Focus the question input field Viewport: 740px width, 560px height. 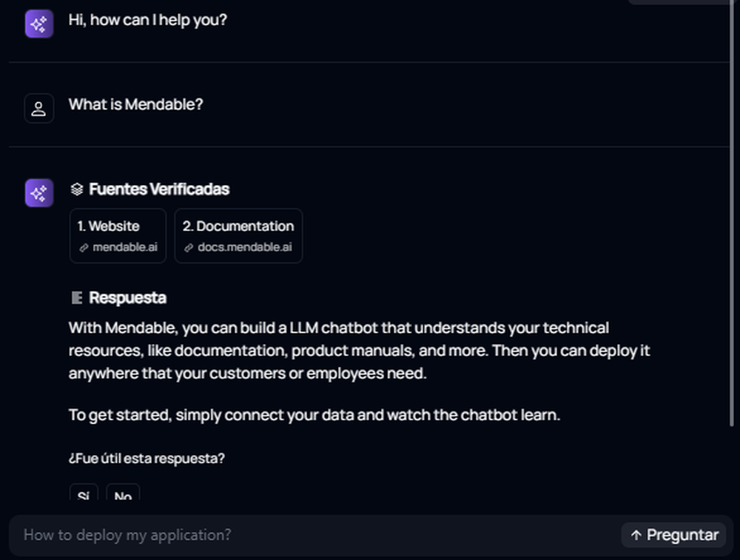coord(315,535)
